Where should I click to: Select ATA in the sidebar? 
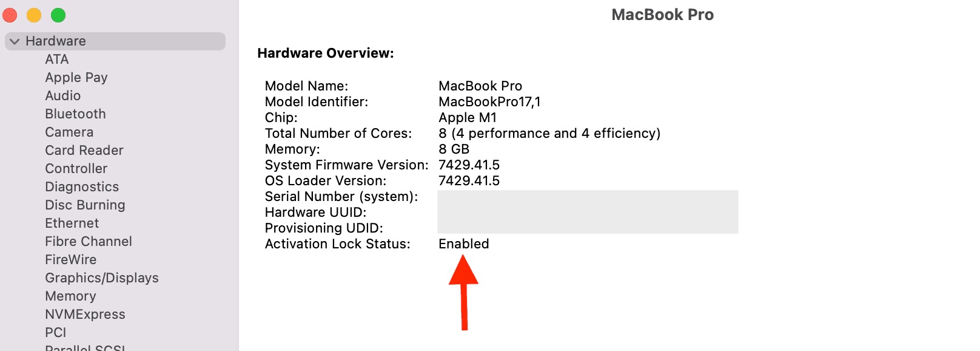pos(57,60)
